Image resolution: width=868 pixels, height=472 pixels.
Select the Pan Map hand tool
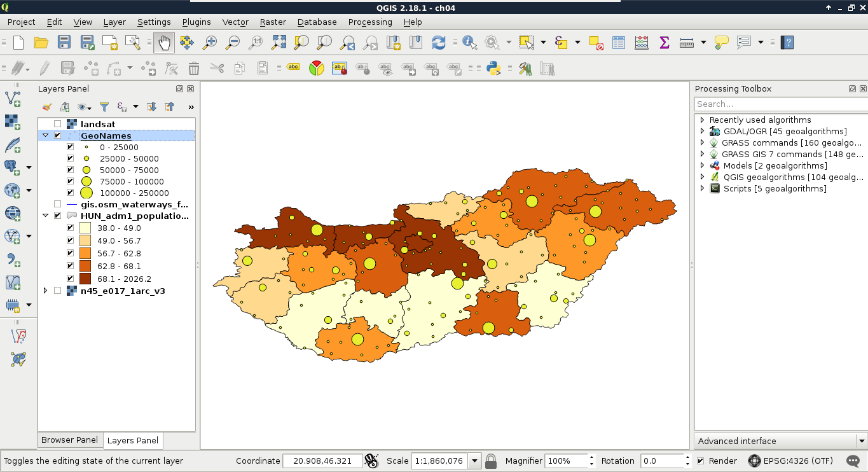(164, 43)
